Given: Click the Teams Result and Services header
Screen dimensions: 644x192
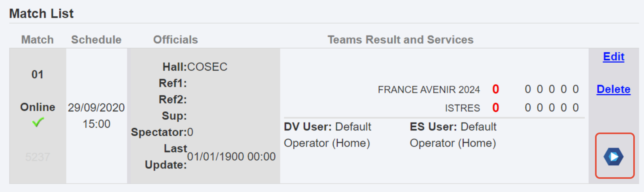Looking at the screenshot, I should (x=401, y=40).
